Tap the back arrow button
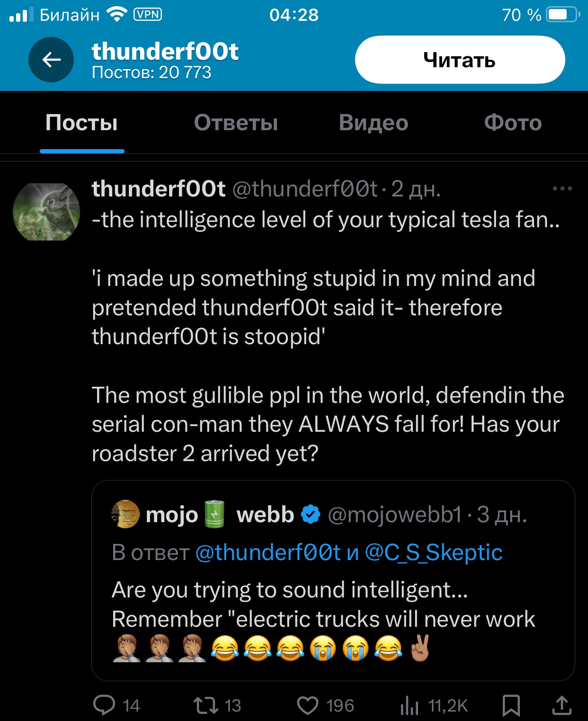 (x=51, y=60)
